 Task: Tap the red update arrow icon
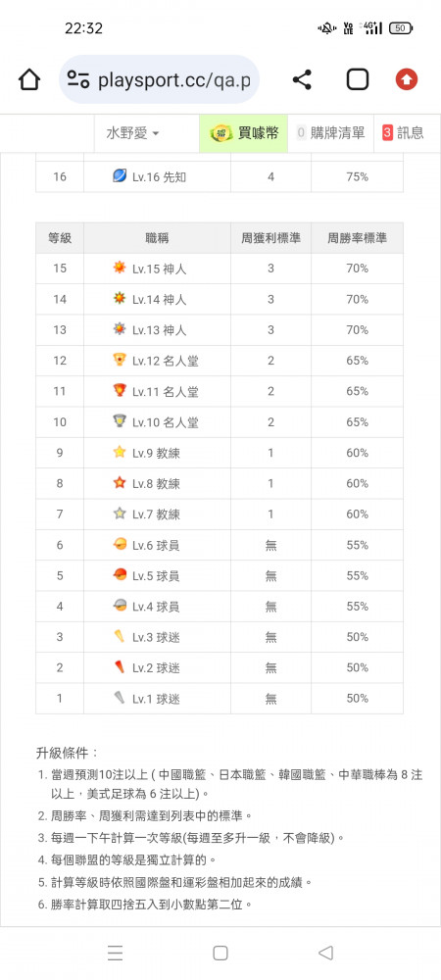[407, 80]
